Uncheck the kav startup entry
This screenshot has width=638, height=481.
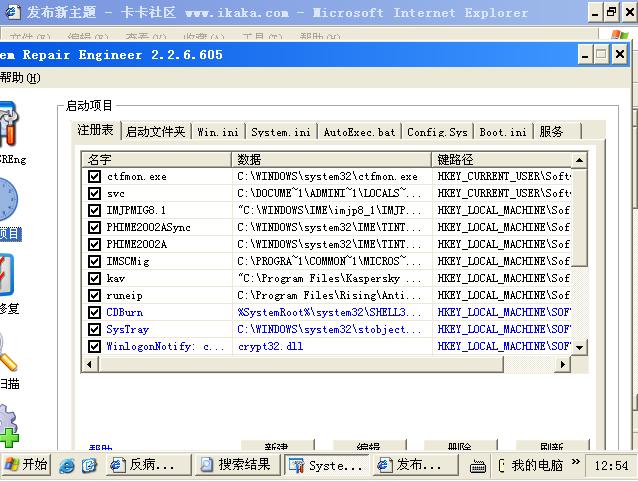pyautogui.click(x=94, y=278)
